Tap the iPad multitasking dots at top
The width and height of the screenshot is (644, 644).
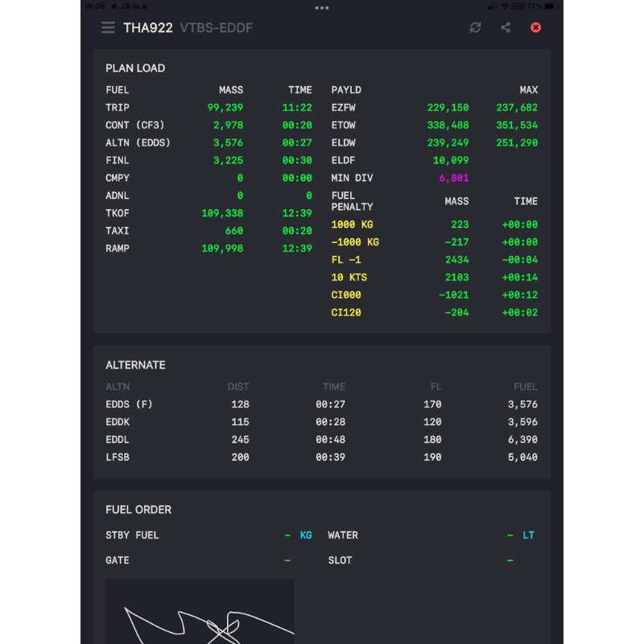click(322, 8)
